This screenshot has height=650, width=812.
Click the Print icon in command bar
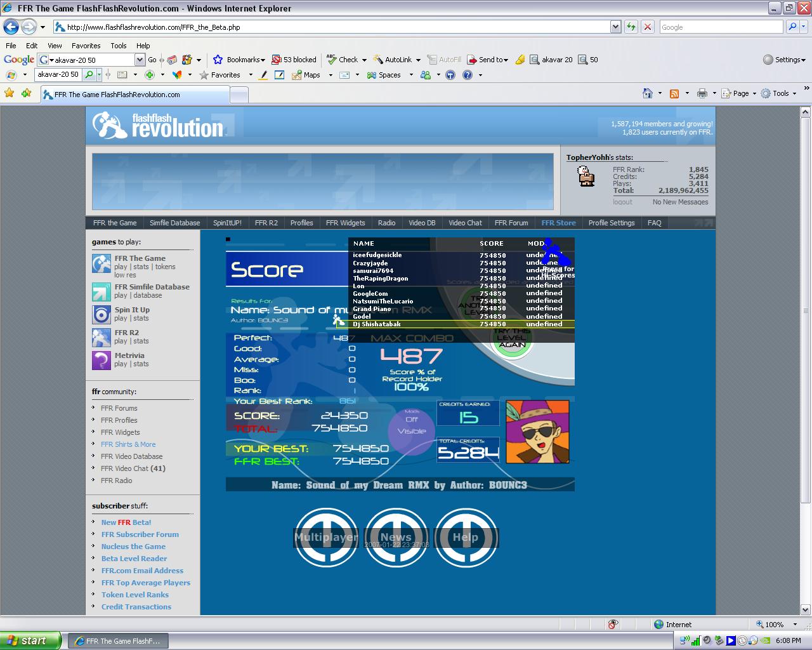(x=702, y=93)
